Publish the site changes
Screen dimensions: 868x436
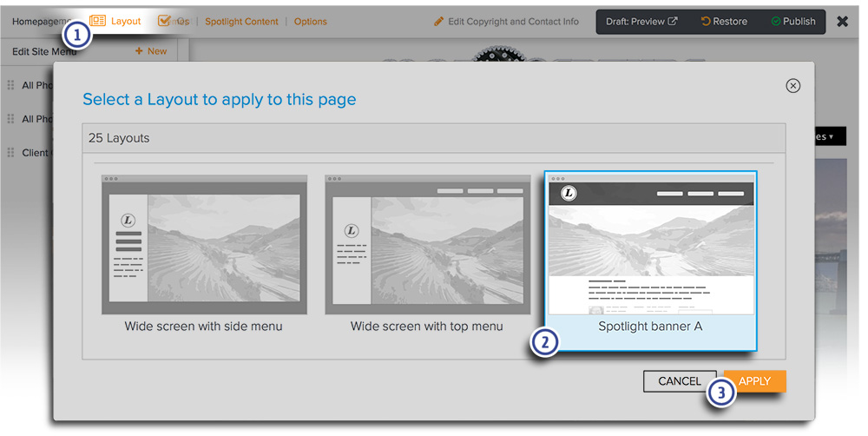tap(793, 22)
